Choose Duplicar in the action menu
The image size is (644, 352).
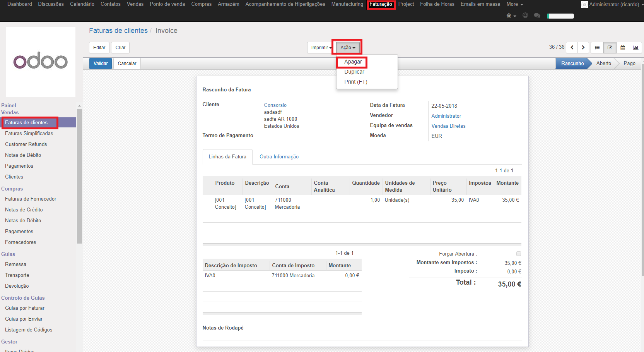[354, 72]
